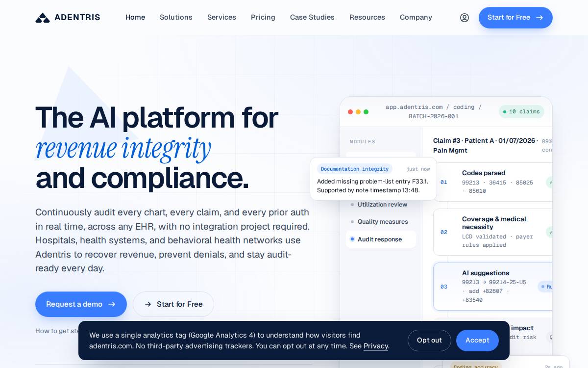The image size is (588, 368).
Task: Click checkmark badge on Codes parsed card
Action: [550, 182]
